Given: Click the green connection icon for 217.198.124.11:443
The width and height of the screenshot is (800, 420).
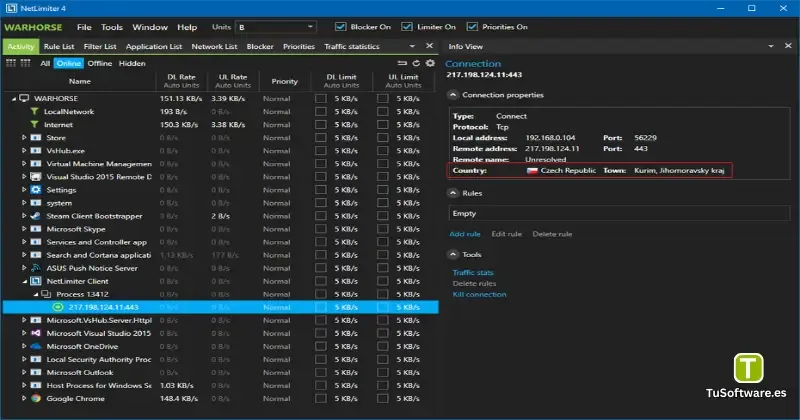Looking at the screenshot, I should 58,307.
